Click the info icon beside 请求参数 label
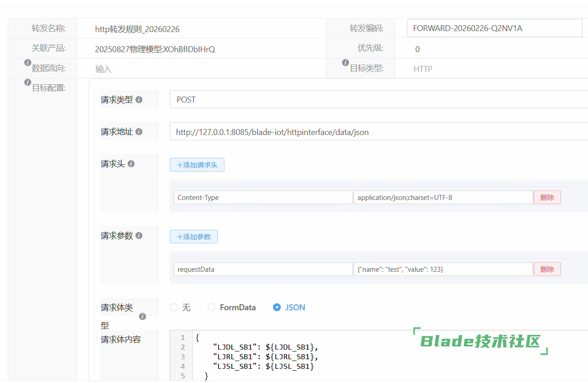 click(139, 236)
